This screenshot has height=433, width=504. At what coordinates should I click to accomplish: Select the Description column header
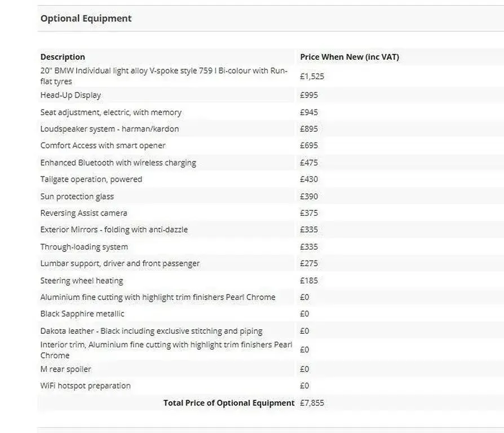(x=63, y=57)
